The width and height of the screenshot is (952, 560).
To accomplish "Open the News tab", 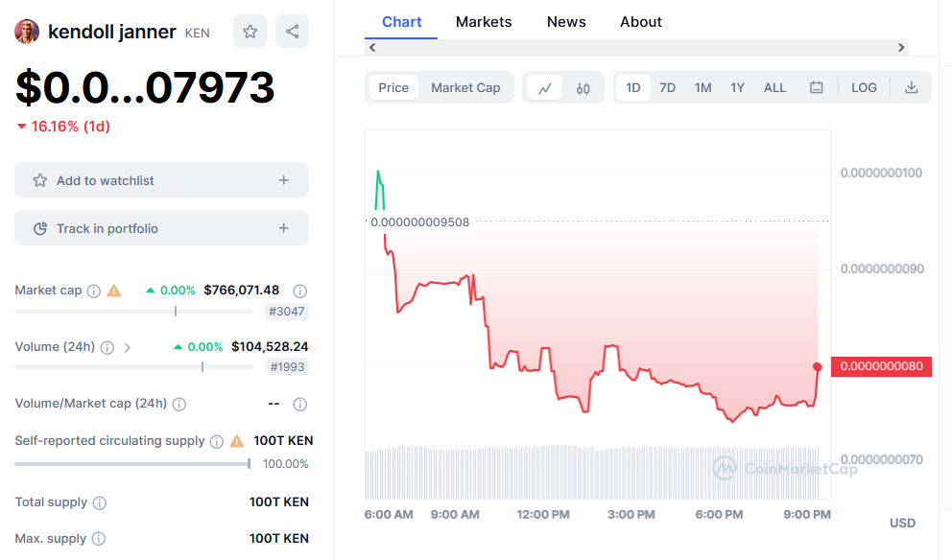I will click(566, 22).
